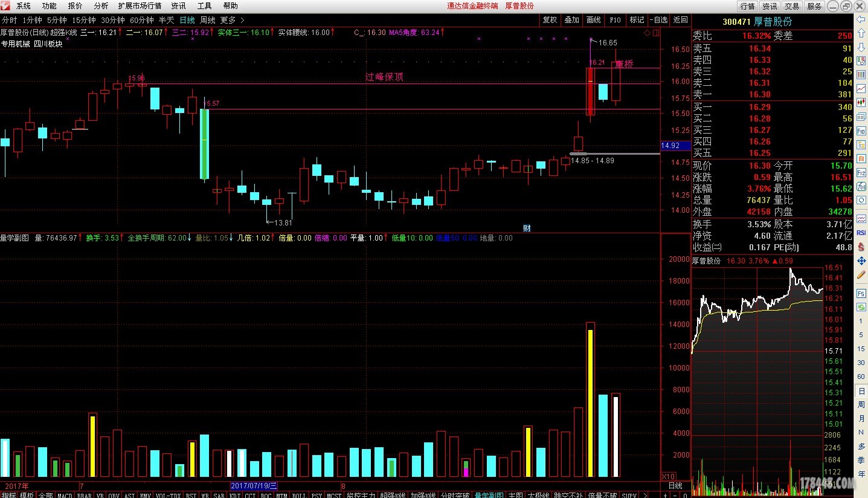Select the 量学副图 indicator tab
Image resolution: width=868 pixels, height=498 pixels.
pyautogui.click(x=489, y=496)
